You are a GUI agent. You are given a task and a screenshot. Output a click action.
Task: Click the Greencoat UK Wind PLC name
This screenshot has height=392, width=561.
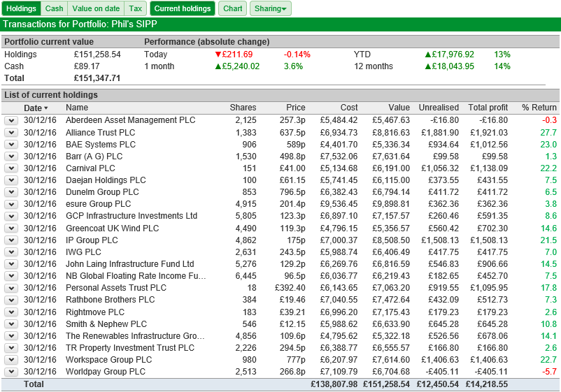pyautogui.click(x=113, y=228)
